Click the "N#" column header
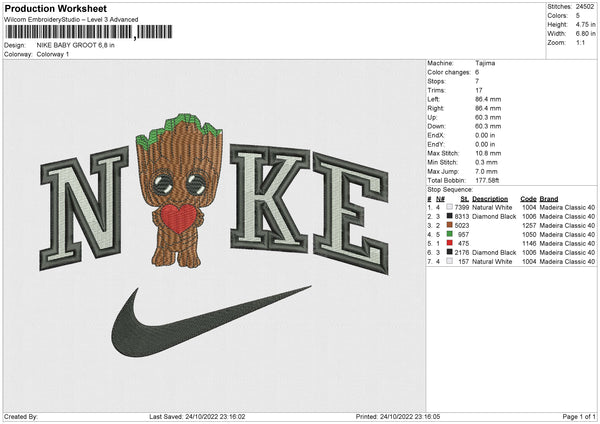 [440, 199]
